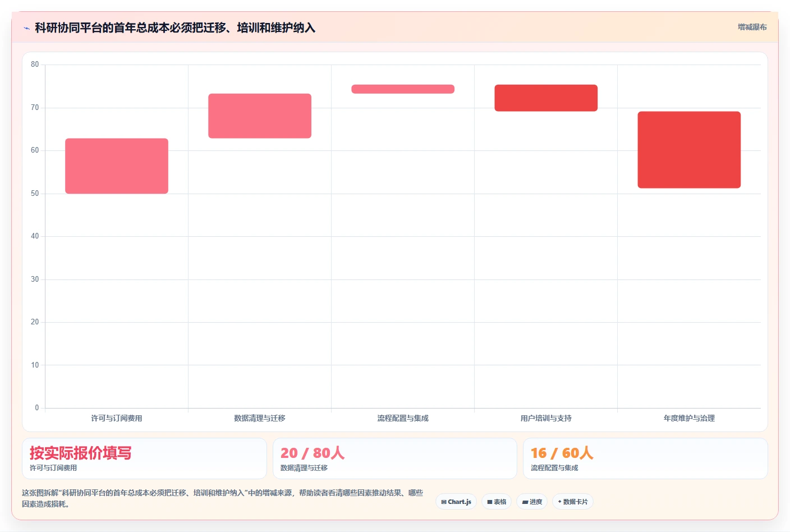
Task: Click the 20 / 80人 card value
Action: pos(313,453)
